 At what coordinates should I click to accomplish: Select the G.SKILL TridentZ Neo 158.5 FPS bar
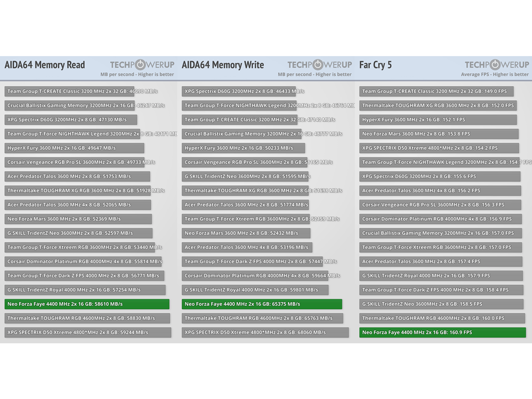441,304
